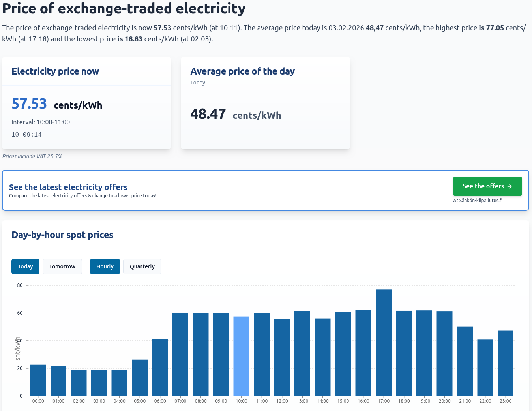Click the 60 y-axis label
This screenshot has width=532, height=411.
coord(20,313)
